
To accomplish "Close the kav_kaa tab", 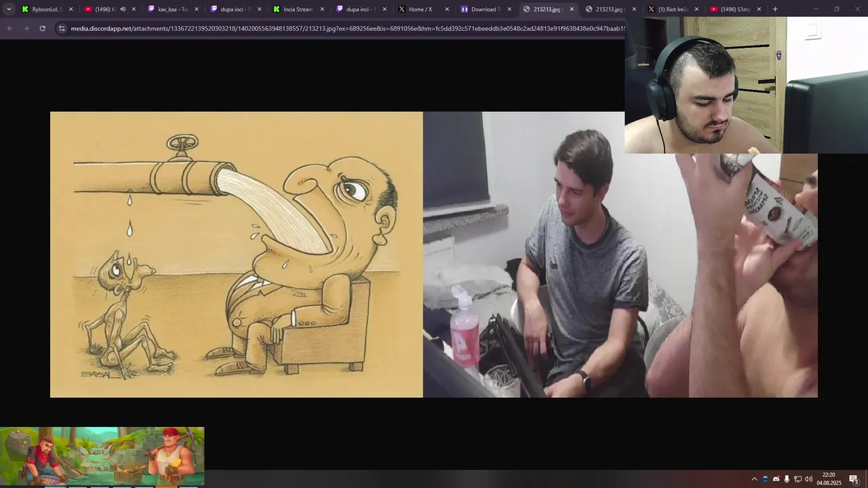I will tap(196, 9).
